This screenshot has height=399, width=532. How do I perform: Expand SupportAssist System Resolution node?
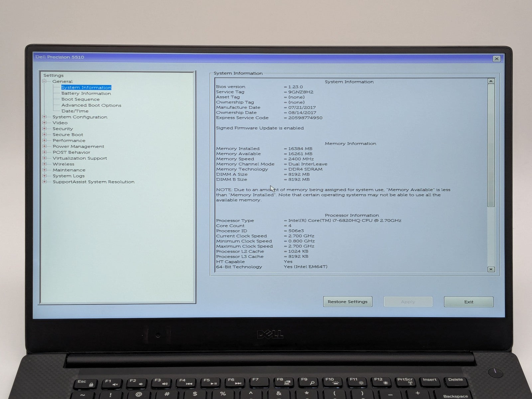44,182
